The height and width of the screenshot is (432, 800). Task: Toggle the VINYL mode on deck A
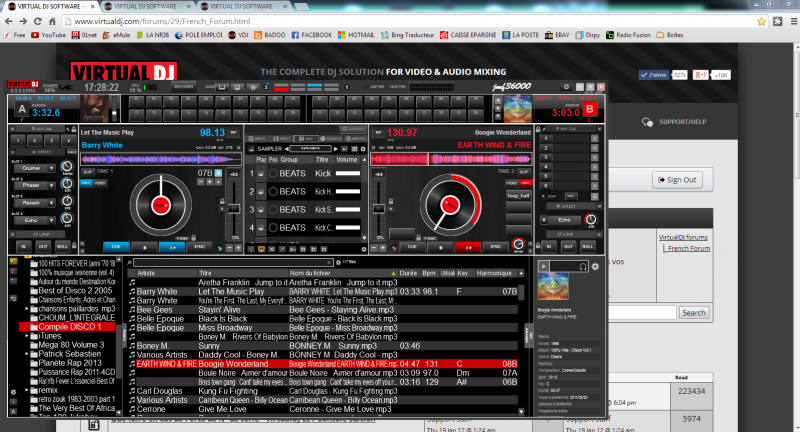click(86, 182)
